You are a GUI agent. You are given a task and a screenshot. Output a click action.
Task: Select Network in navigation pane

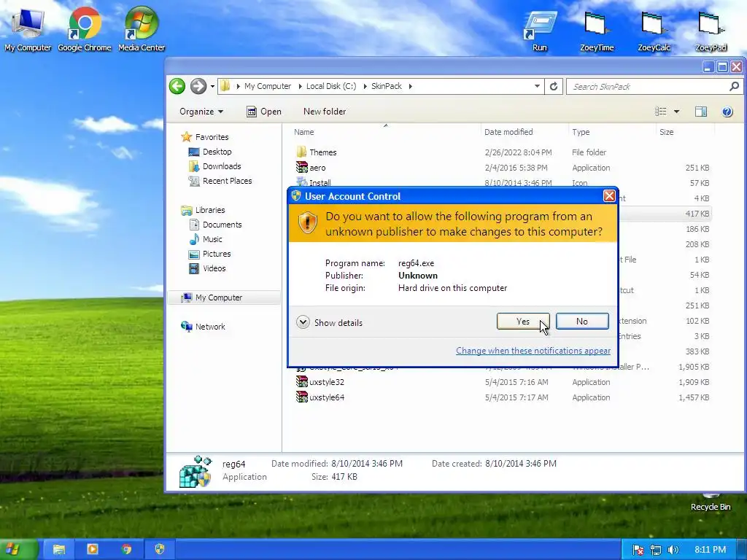(204, 327)
